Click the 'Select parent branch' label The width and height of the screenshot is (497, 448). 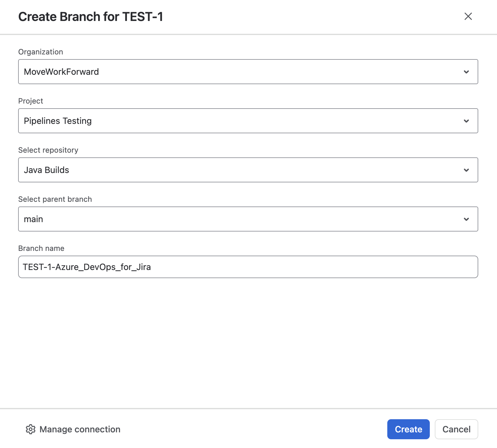pyautogui.click(x=55, y=199)
